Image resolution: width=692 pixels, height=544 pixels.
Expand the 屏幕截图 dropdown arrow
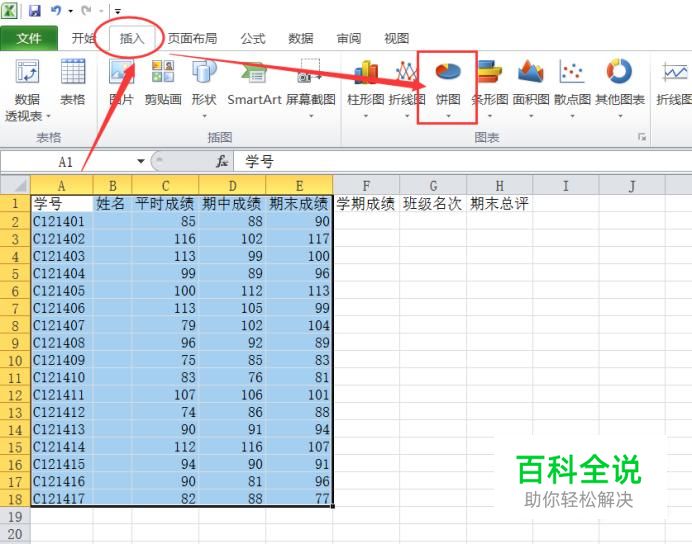(311, 116)
